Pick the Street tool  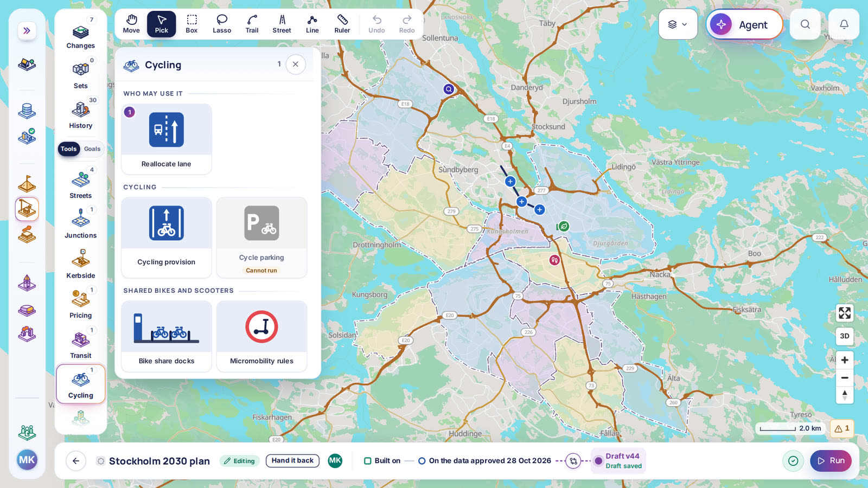[x=282, y=24]
